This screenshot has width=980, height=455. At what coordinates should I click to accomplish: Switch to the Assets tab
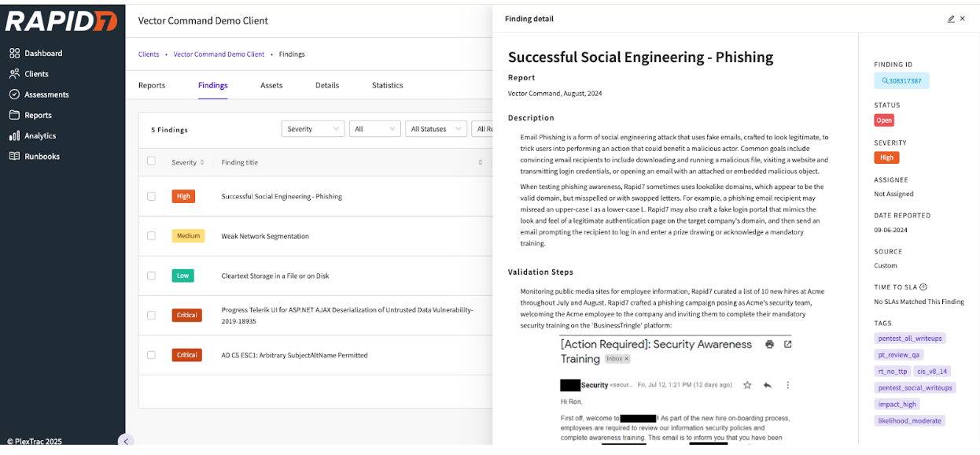click(x=271, y=85)
